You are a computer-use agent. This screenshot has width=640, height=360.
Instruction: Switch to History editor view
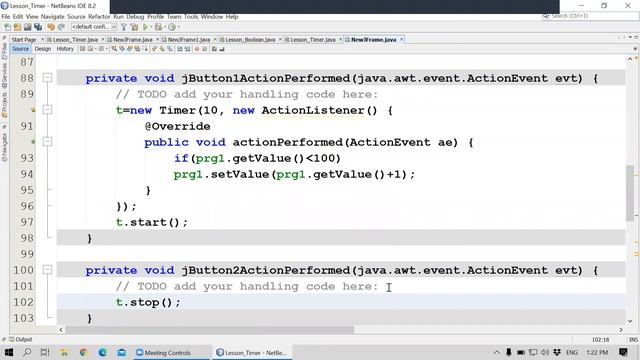(65, 49)
